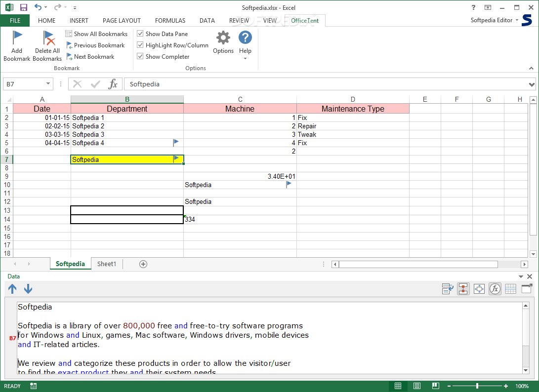Click zoom out minus button

pyautogui.click(x=449, y=386)
